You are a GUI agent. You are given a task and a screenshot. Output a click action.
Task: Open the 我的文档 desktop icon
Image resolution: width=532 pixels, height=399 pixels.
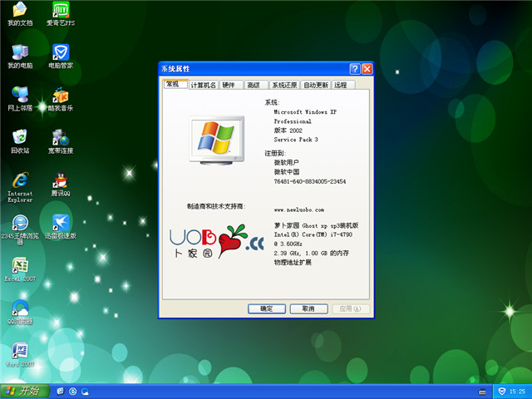[x=20, y=13]
